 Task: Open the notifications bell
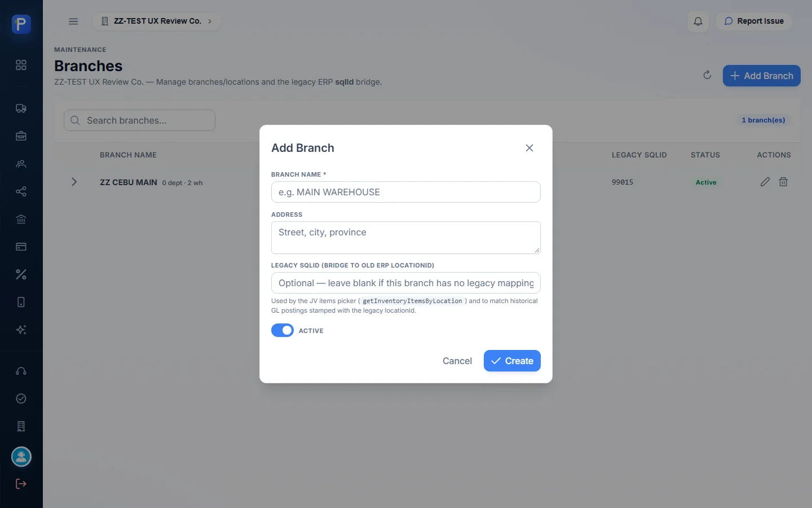[x=698, y=21]
